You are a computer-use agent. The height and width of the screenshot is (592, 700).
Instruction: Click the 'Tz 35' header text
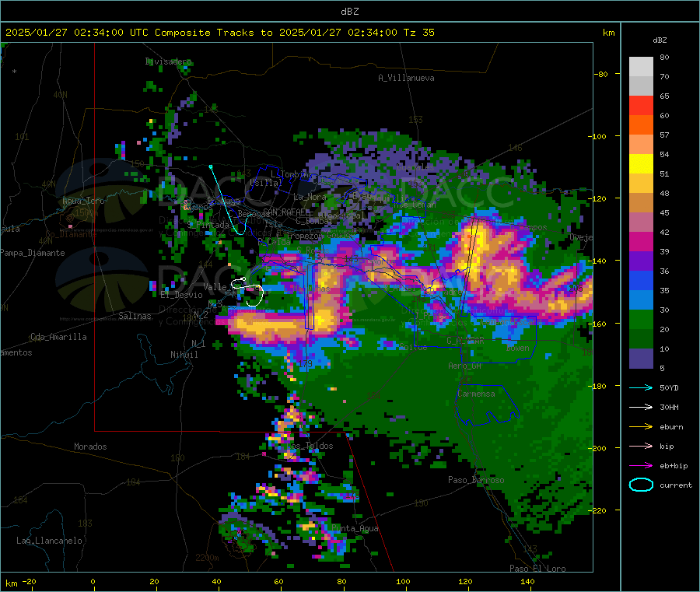point(418,33)
